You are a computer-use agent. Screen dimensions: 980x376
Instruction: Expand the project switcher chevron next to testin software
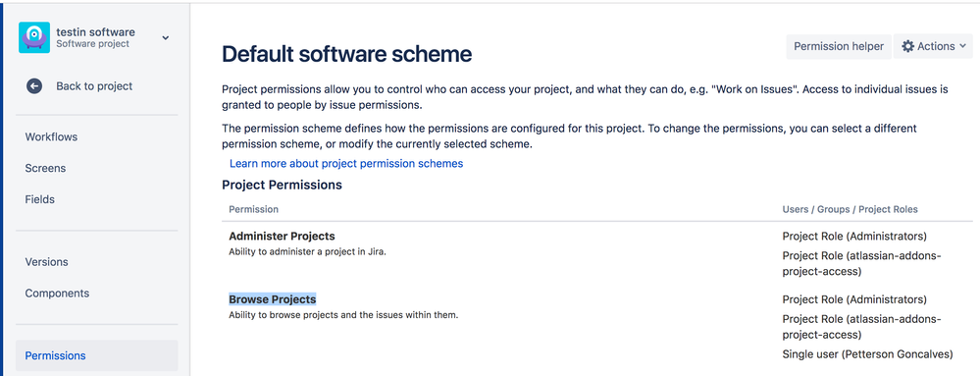[x=165, y=37]
